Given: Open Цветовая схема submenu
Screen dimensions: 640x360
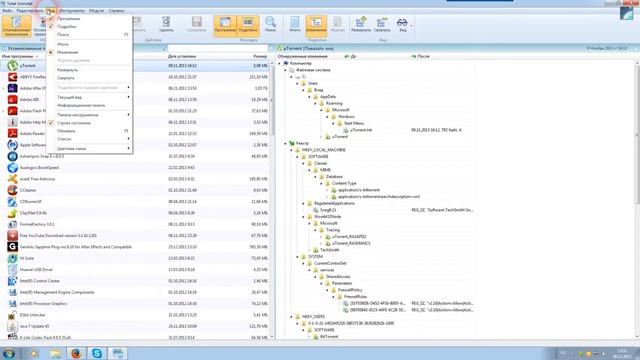Looking at the screenshot, I should pos(90,149).
